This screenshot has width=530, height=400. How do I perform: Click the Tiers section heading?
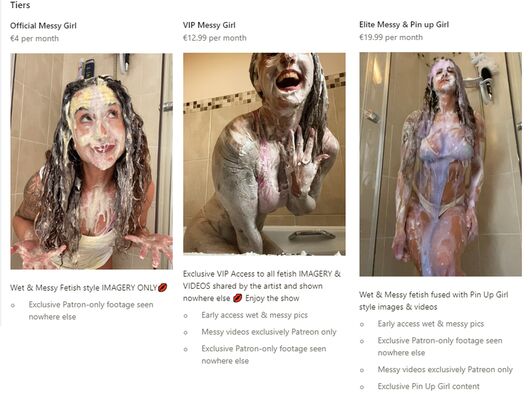(x=20, y=5)
